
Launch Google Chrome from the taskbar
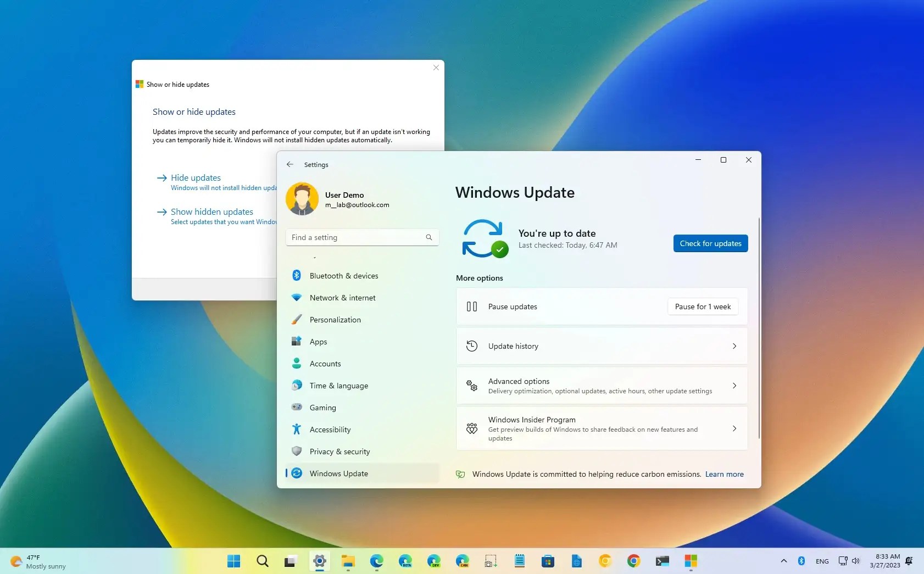(634, 561)
